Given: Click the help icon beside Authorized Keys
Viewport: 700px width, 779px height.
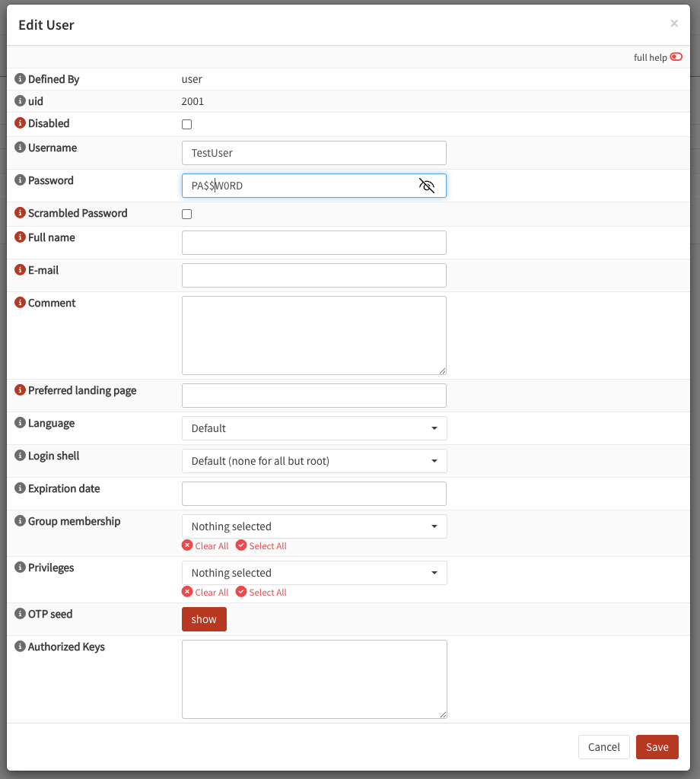Looking at the screenshot, I should 21,647.
